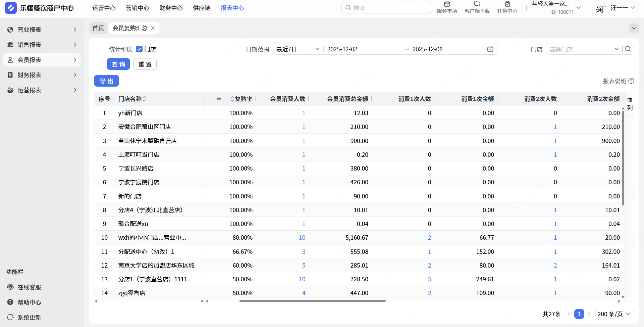Click the 查询 query button
This screenshot has width=644, height=327.
[x=118, y=64]
